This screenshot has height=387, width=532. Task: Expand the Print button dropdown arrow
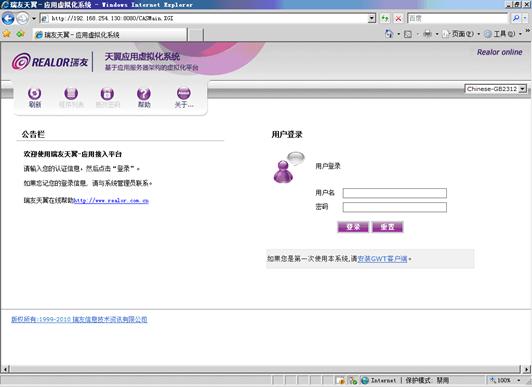[x=437, y=34]
